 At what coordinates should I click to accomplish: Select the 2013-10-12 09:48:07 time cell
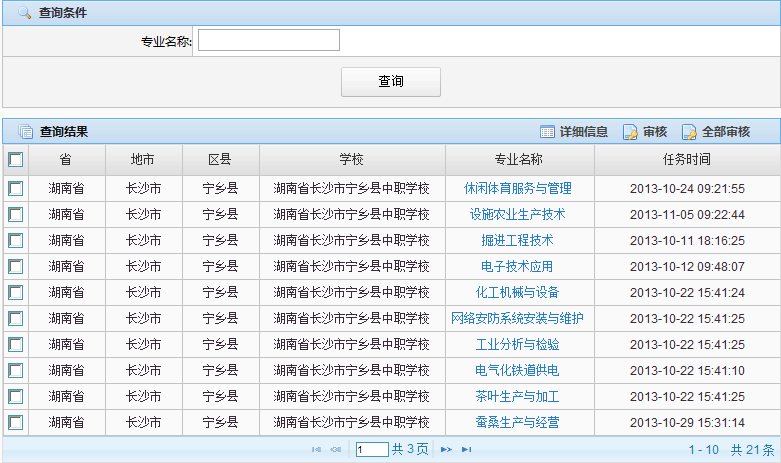687,266
